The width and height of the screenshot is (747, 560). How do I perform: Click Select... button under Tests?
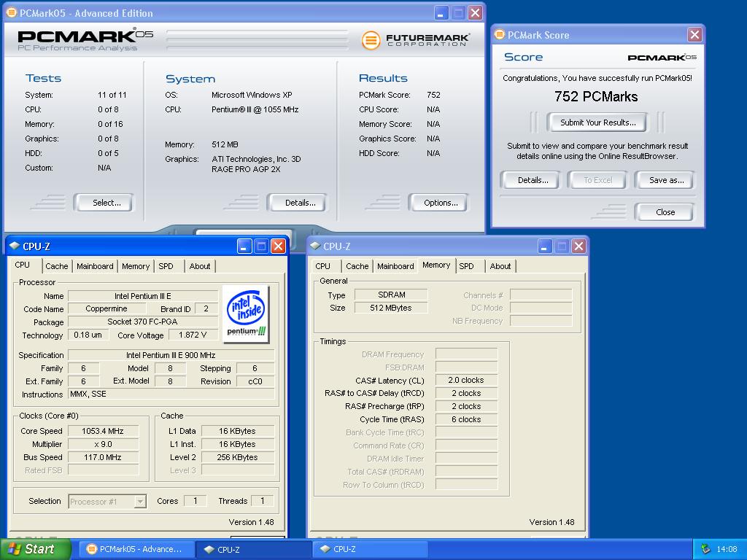click(104, 203)
